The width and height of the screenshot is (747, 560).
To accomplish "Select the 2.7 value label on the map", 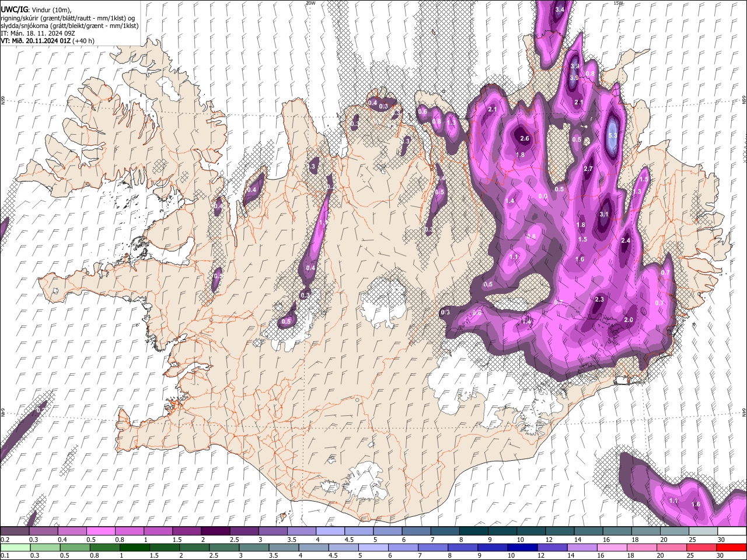I will click(588, 169).
